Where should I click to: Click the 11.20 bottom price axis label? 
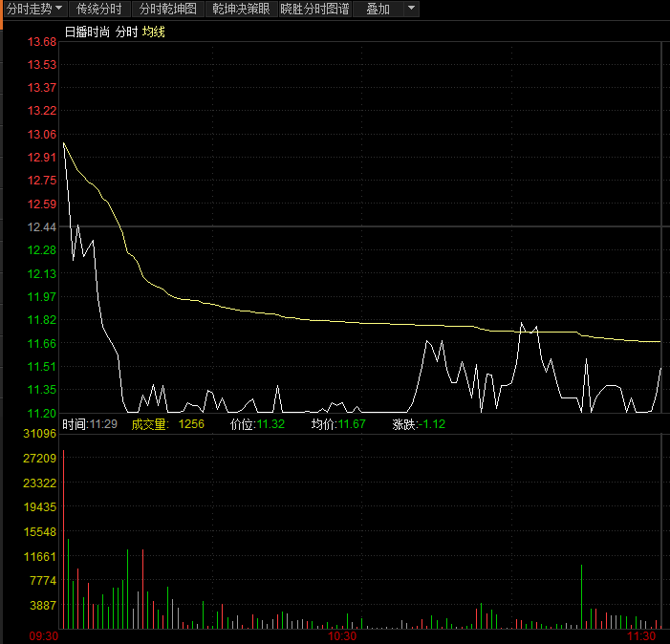tap(42, 413)
